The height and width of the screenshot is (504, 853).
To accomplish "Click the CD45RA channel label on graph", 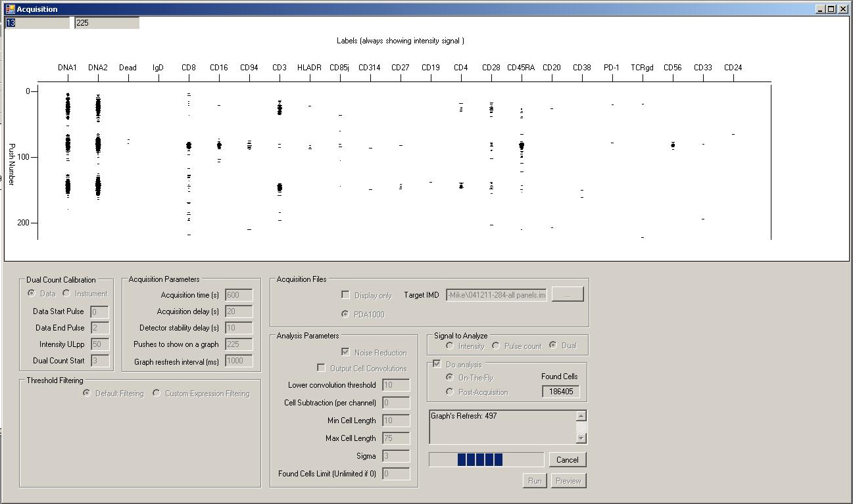I will [x=521, y=68].
